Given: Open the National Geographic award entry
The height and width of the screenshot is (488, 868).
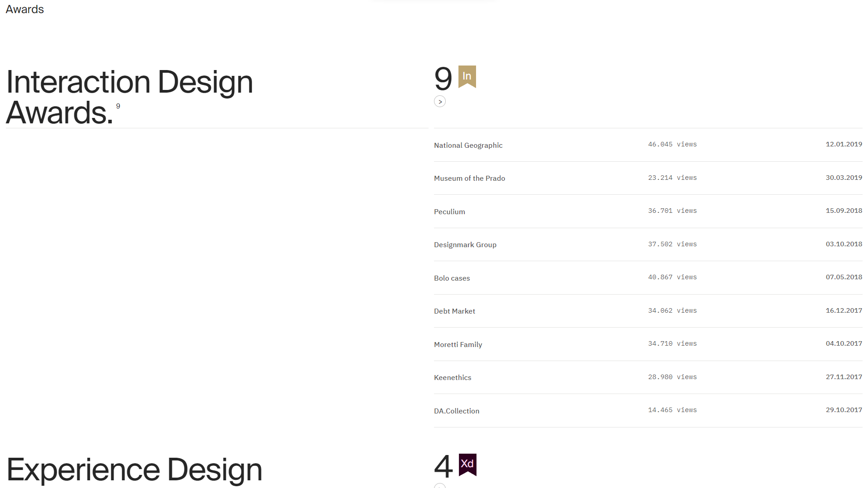Looking at the screenshot, I should pos(648,145).
